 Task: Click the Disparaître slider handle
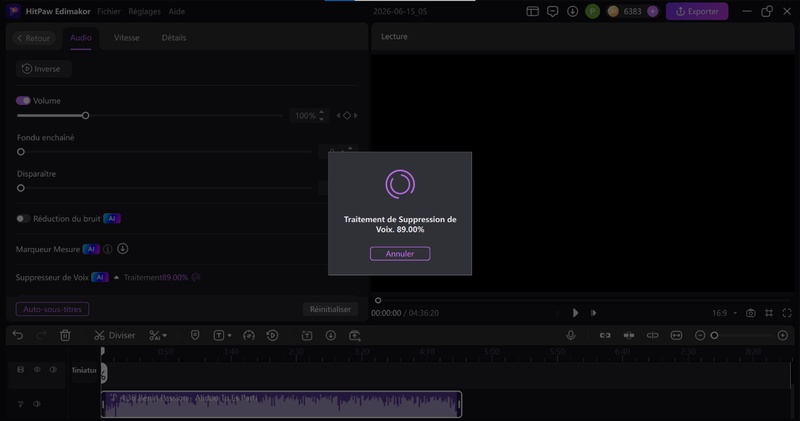point(21,188)
